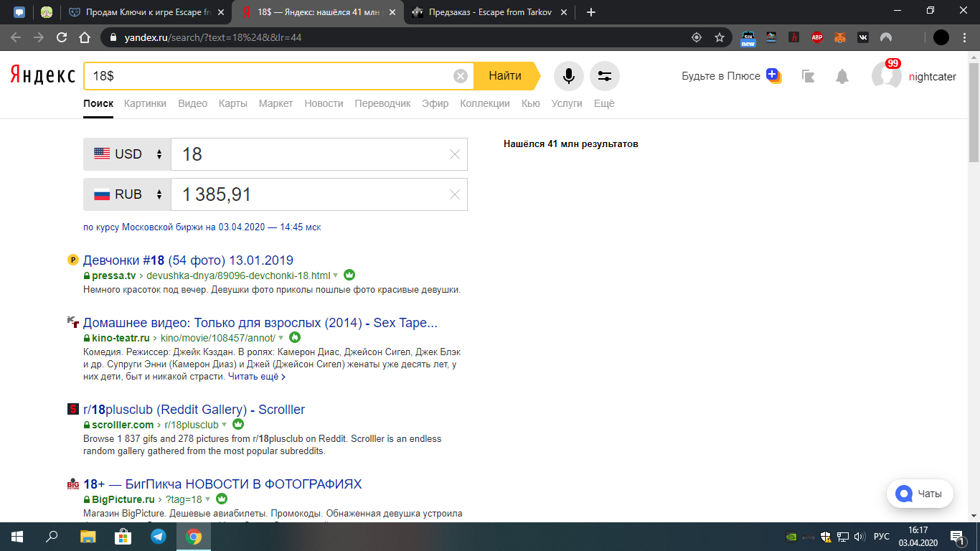Open the user avatar with 99 badge
The width and height of the screenshot is (980, 551).
pyautogui.click(x=886, y=76)
